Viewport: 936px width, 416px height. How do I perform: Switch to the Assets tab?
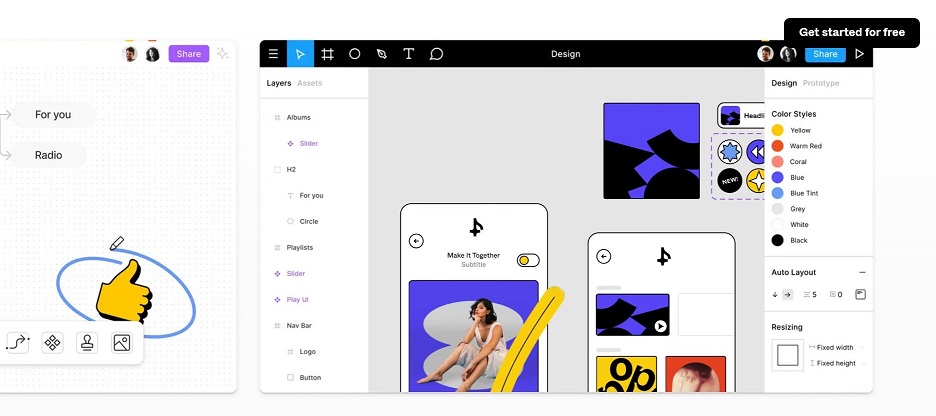(310, 83)
